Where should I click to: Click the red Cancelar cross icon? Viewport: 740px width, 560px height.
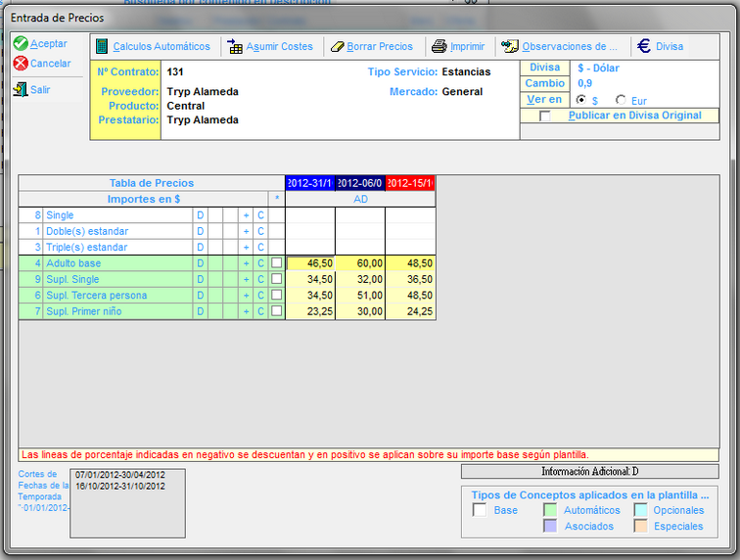(x=21, y=64)
